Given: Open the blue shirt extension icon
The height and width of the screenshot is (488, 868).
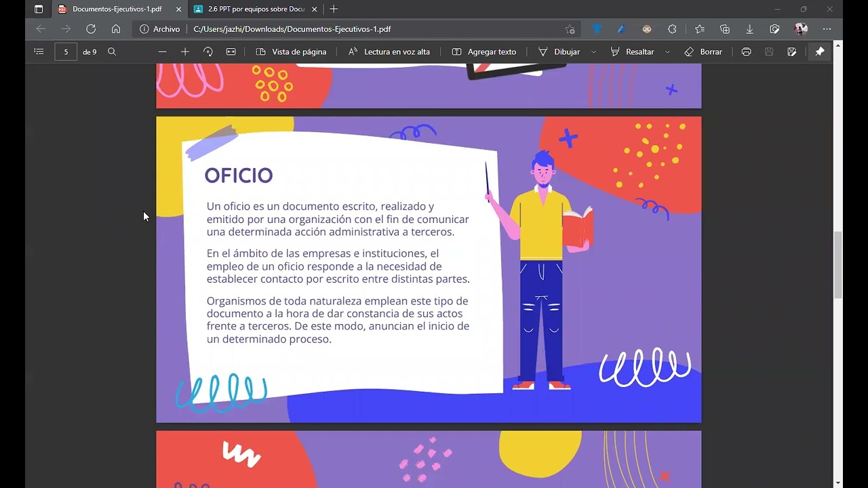Looking at the screenshot, I should click(x=597, y=29).
